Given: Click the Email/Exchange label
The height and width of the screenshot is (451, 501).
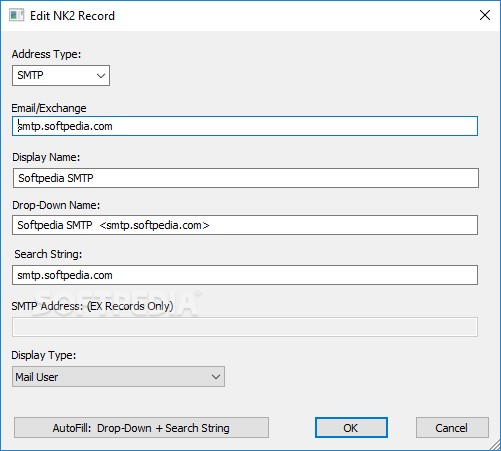Looking at the screenshot, I should [49, 108].
